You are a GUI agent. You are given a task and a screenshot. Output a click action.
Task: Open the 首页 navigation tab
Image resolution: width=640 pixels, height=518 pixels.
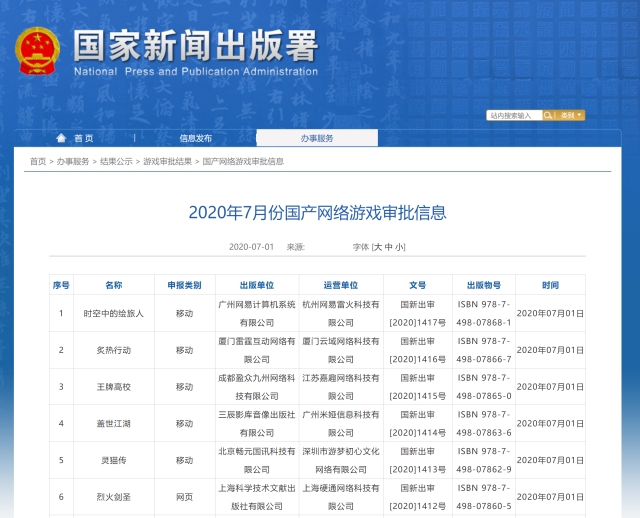(x=84, y=138)
